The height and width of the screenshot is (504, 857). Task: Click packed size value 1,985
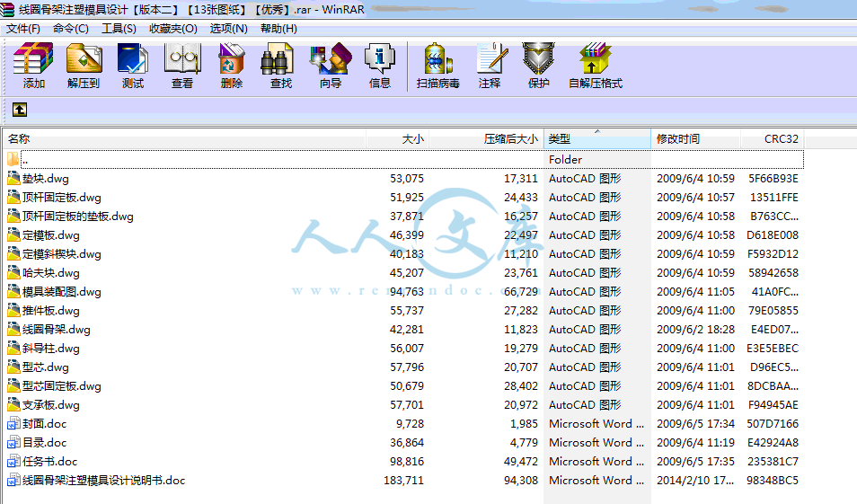(524, 424)
